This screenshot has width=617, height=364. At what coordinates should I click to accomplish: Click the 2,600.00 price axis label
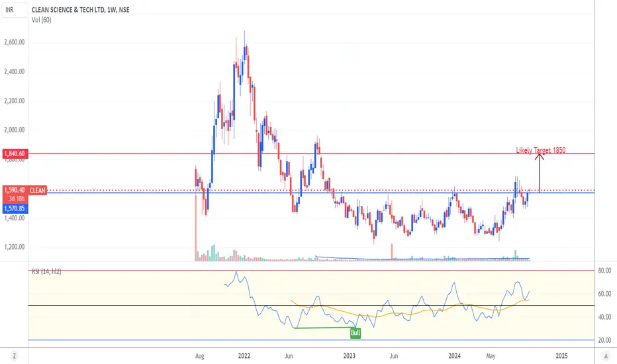point(15,42)
